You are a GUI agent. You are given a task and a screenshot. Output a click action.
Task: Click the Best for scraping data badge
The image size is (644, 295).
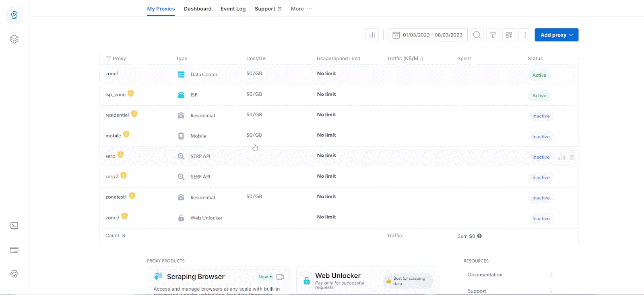(409, 281)
